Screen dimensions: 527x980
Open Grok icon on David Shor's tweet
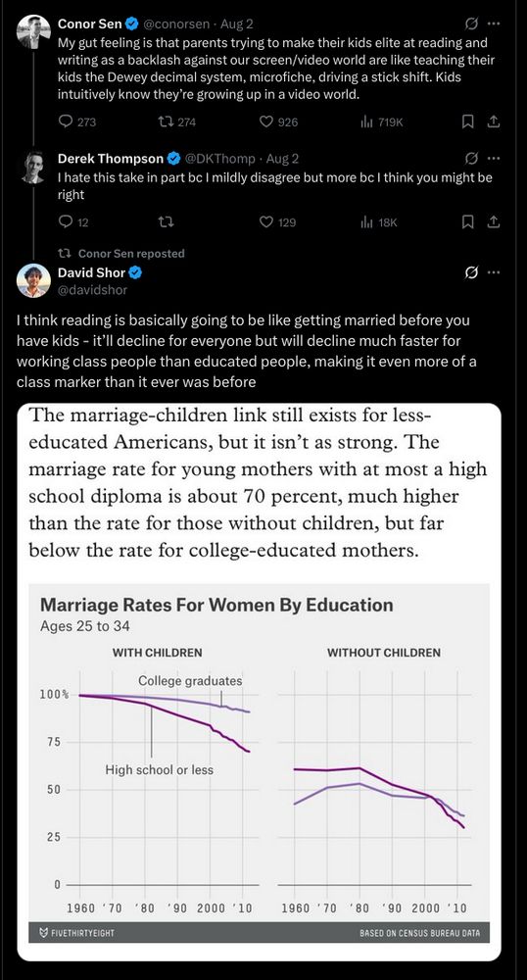[x=472, y=272]
